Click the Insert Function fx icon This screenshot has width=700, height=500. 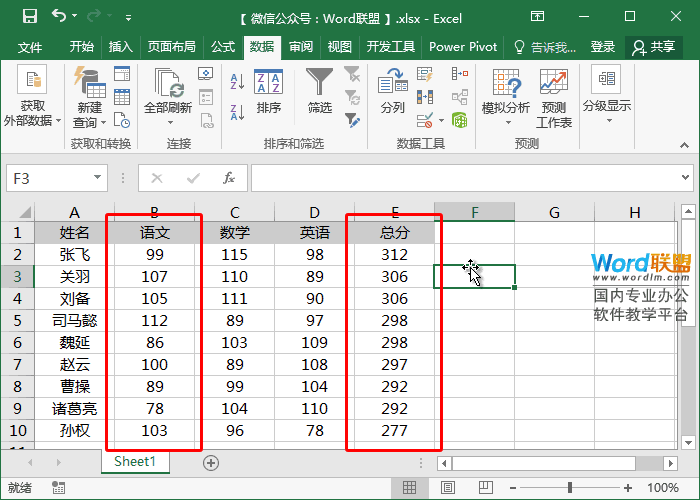[x=229, y=178]
